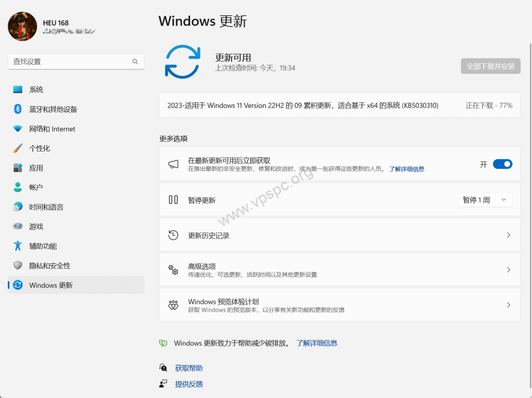
Task: Go to 蓝牙和其他设备 settings
Action: click(76, 109)
